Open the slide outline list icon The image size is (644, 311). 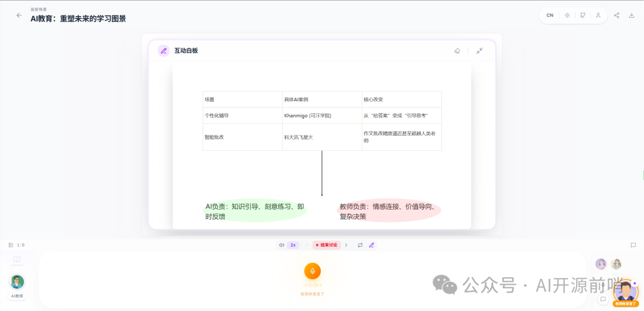pyautogui.click(x=11, y=245)
